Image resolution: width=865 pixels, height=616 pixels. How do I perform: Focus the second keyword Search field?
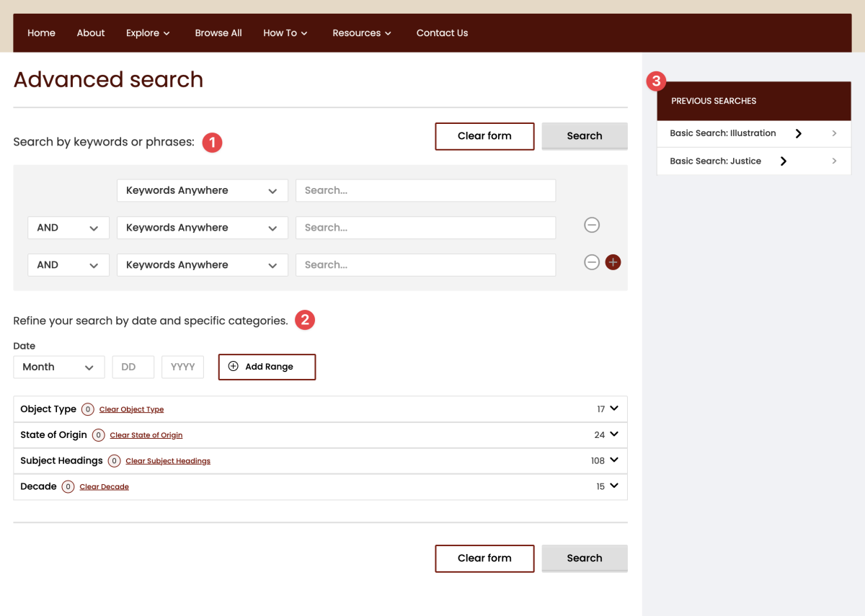click(x=425, y=228)
